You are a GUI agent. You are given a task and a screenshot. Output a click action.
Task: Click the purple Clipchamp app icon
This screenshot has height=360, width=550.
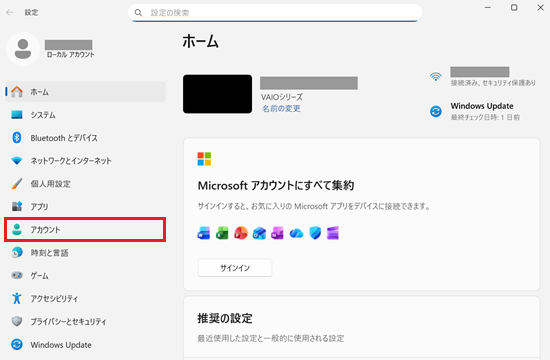pyautogui.click(x=333, y=233)
